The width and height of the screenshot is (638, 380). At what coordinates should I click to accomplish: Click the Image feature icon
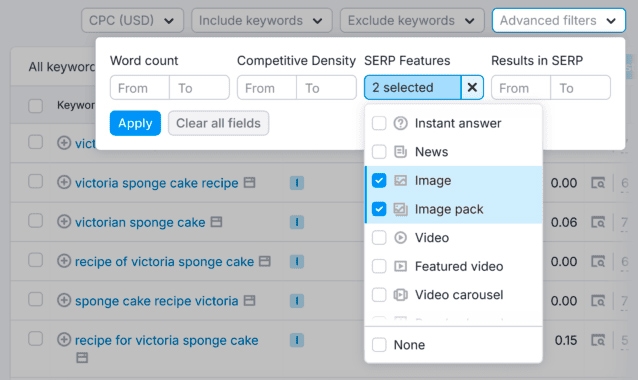(x=400, y=180)
